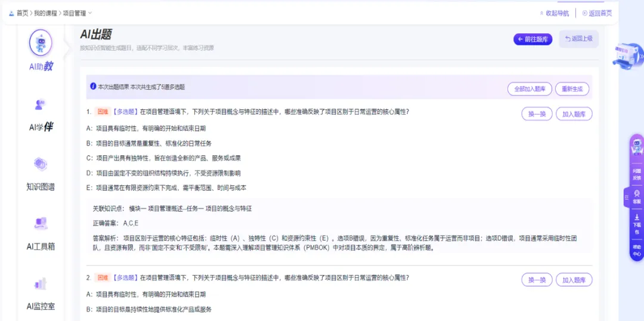644x321 pixels.
Task: Click the AI工具箱 sidebar icon
Action: [x=41, y=224]
